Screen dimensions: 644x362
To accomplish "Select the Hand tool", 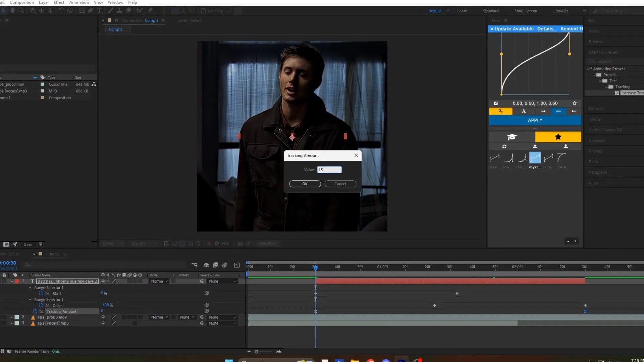I will pyautogui.click(x=12, y=11).
